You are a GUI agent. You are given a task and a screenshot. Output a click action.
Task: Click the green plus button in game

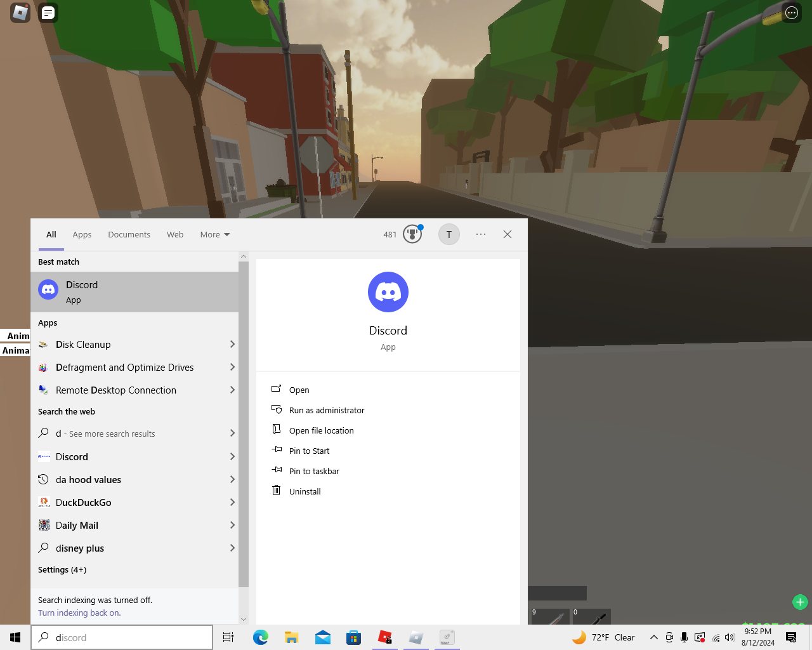click(800, 602)
